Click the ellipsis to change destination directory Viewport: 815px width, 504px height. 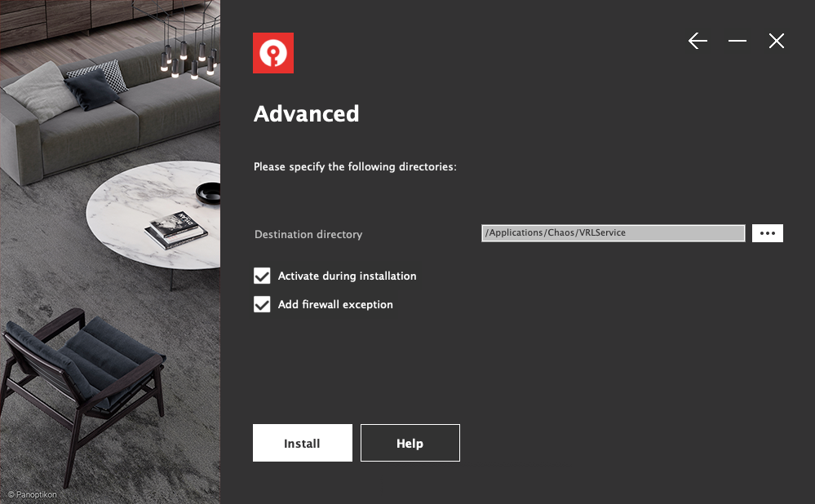point(767,233)
